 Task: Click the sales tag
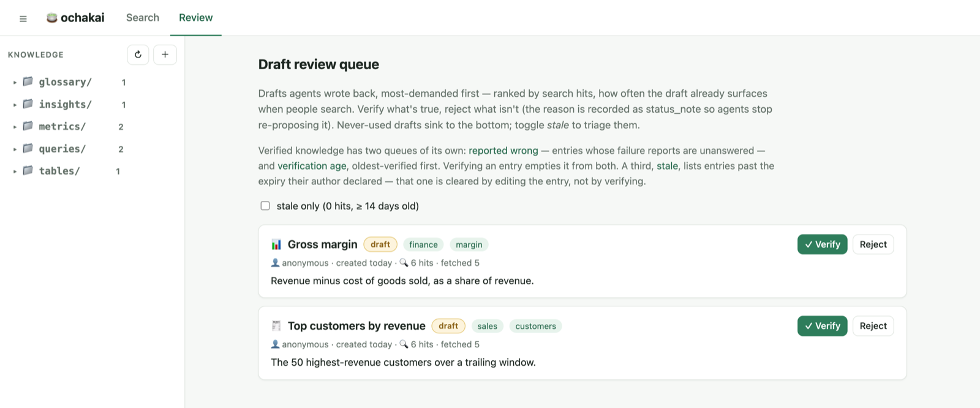488,326
